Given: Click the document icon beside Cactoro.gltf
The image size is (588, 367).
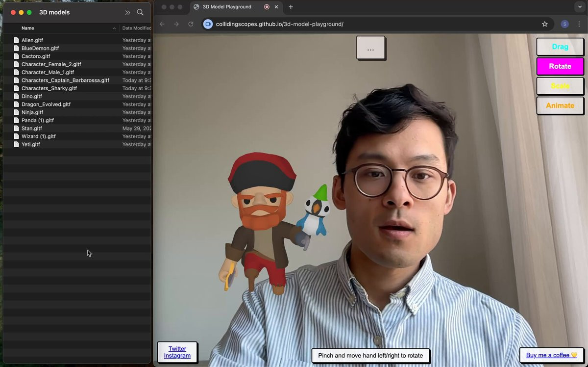Looking at the screenshot, I should pos(16,56).
